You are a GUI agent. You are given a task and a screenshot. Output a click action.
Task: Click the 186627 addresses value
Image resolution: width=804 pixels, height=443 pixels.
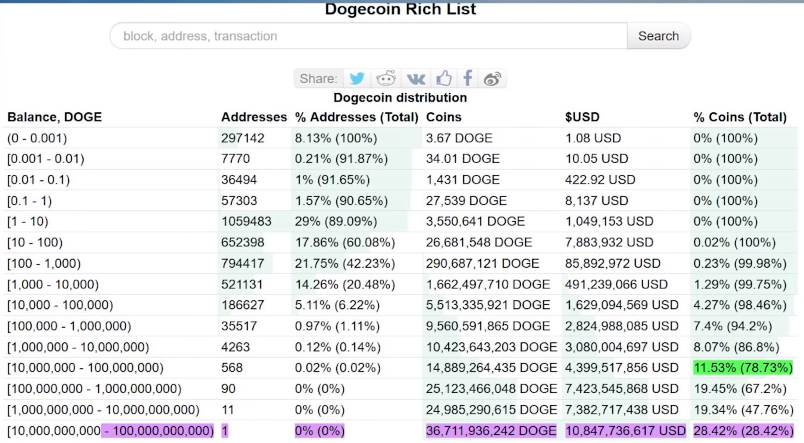point(243,305)
